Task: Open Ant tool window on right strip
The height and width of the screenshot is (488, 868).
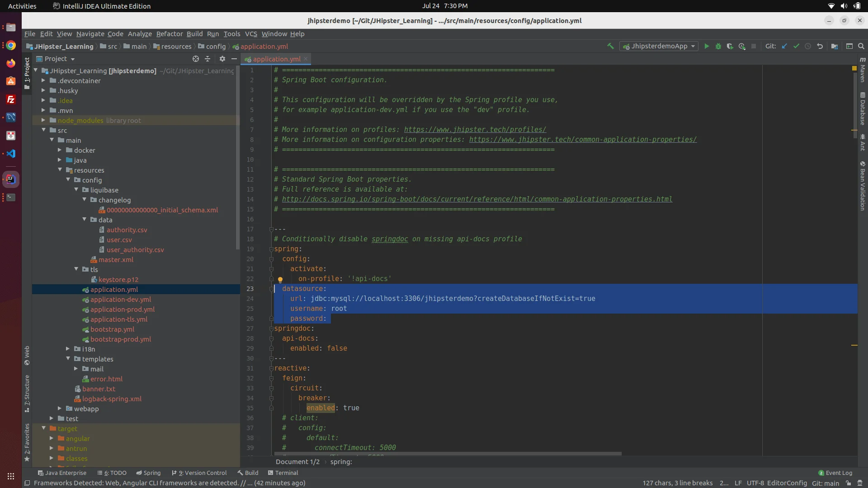Action: click(x=863, y=142)
